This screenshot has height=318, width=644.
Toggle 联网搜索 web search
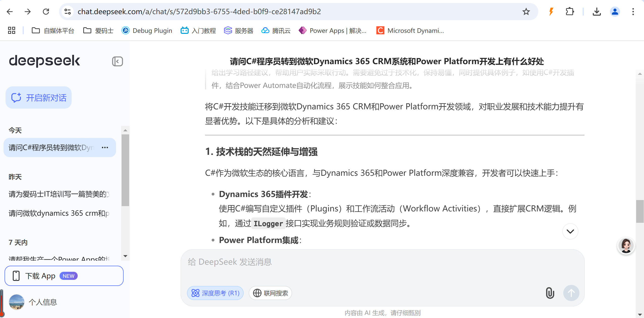270,293
